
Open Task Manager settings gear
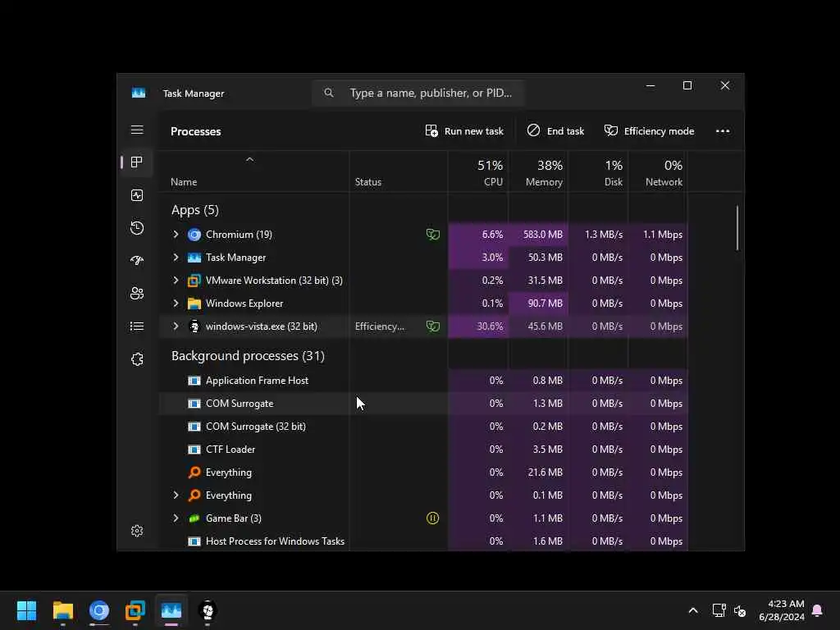137,531
